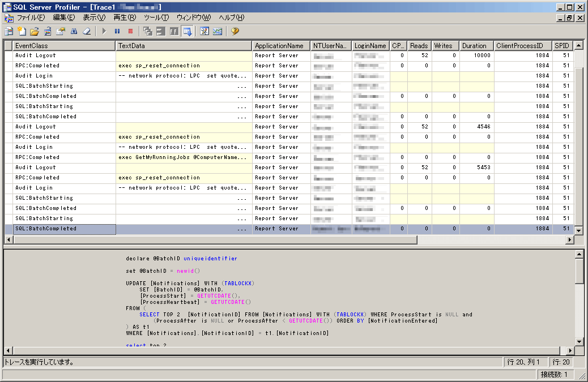The width and height of the screenshot is (588, 382).
Task: Click the uniqueidentifier keyword in SQL pane
Action: click(210, 259)
